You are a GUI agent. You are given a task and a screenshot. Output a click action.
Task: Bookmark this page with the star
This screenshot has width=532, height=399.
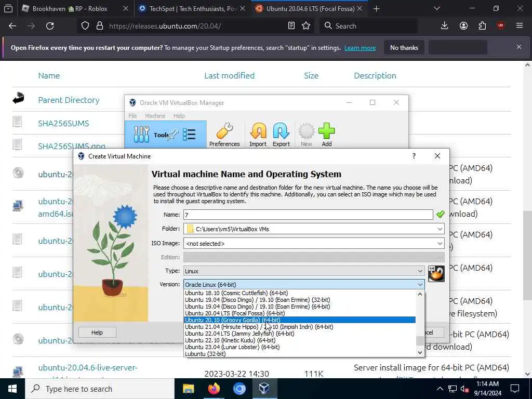pyautogui.click(x=306, y=26)
